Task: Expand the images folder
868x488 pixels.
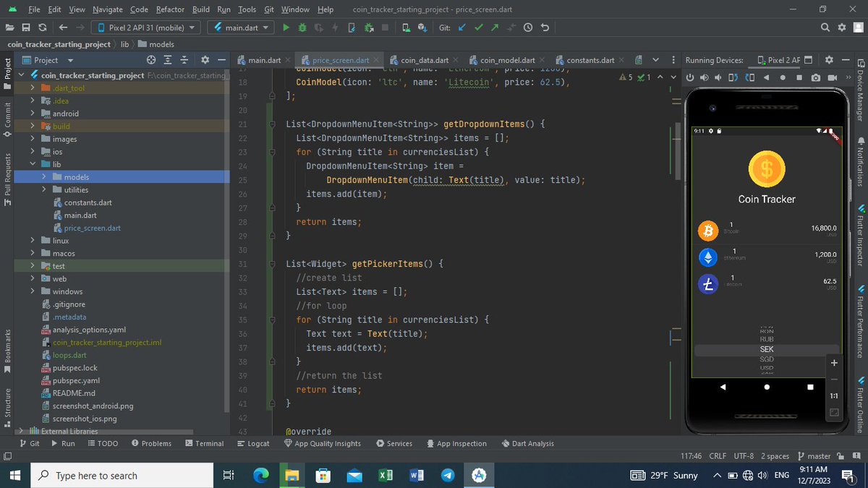Action: (33, 139)
